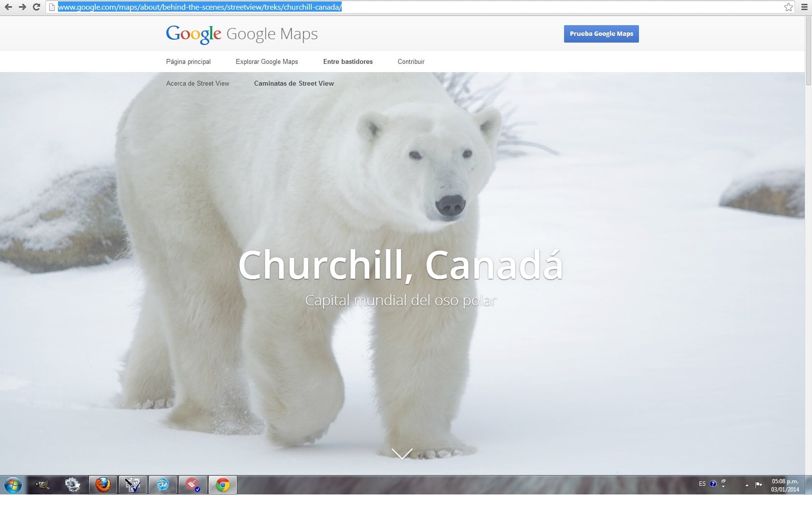Open the Windows Start menu
The height and width of the screenshot is (508, 812).
pos(13,484)
